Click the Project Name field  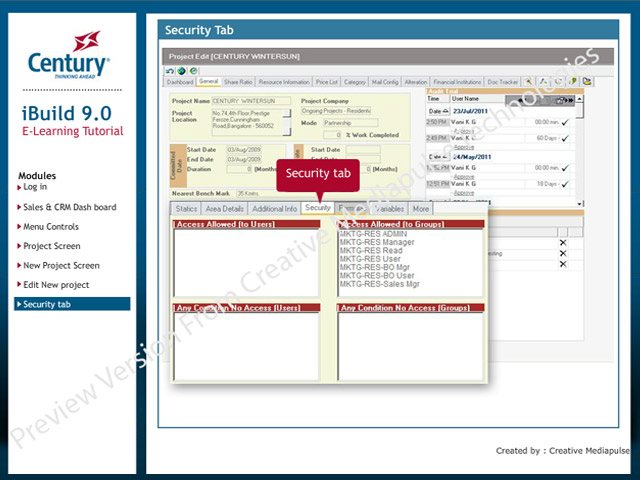click(250, 101)
